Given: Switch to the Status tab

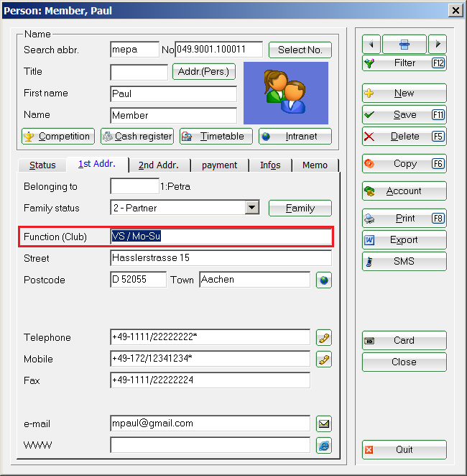Looking at the screenshot, I should click(42, 165).
